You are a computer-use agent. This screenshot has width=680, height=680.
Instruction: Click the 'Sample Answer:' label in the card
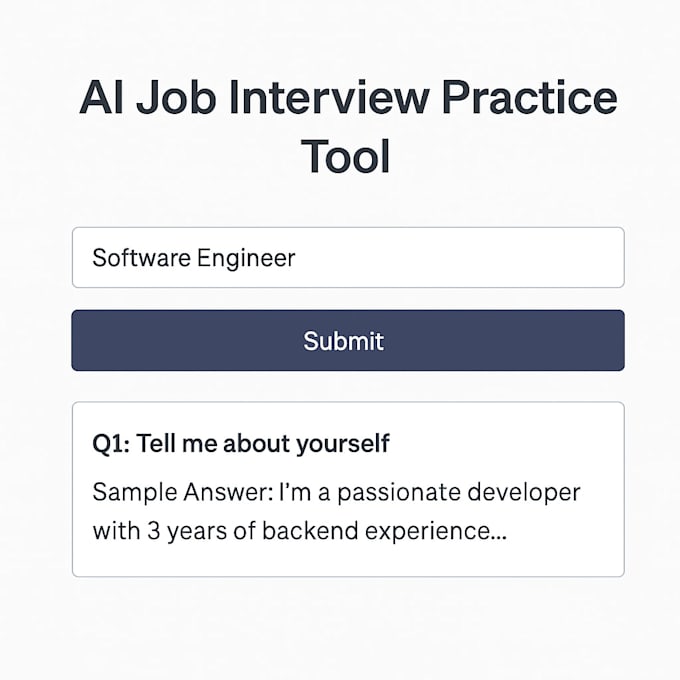183,492
